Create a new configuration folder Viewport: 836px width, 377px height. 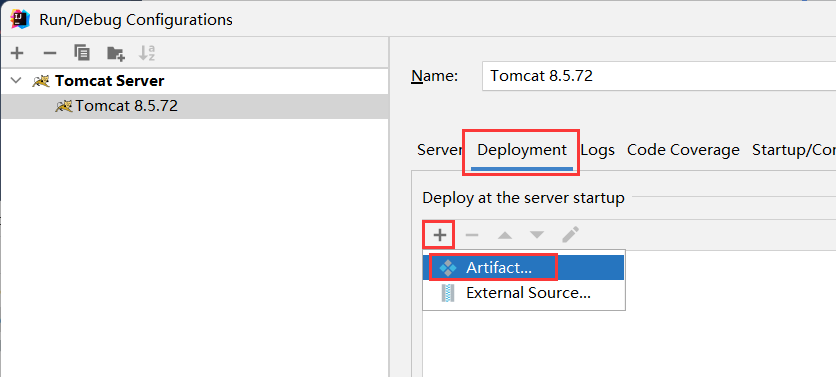pyautogui.click(x=116, y=53)
